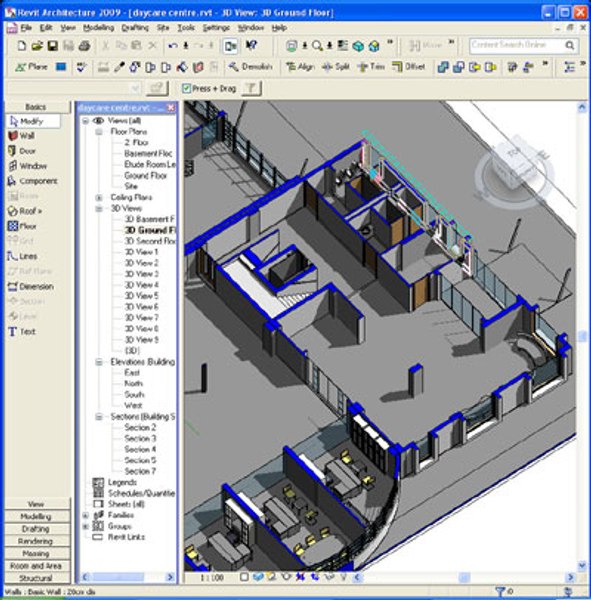
Task: Click the zoom magnifier icon in toolbar
Action: coord(317,46)
